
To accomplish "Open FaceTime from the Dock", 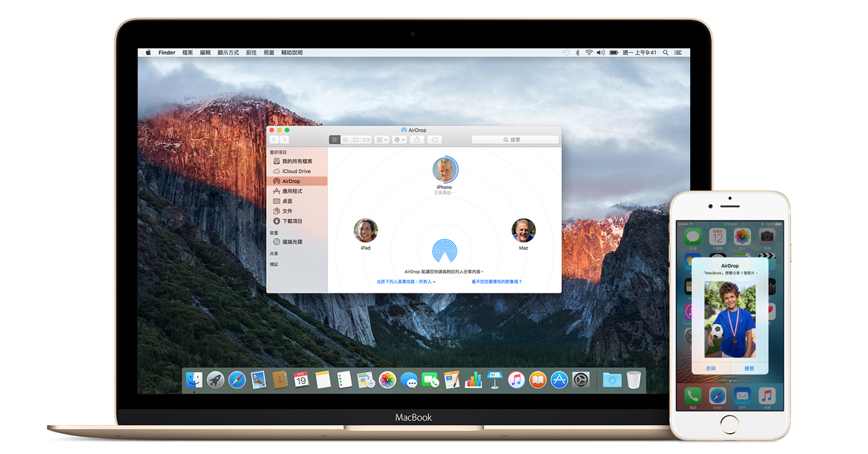I will click(430, 380).
